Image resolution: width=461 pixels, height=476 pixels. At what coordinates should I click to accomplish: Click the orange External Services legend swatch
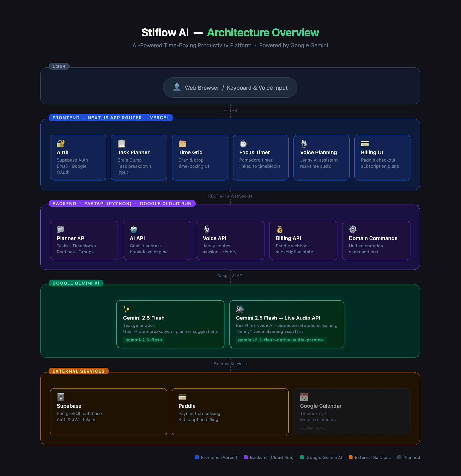351,457
